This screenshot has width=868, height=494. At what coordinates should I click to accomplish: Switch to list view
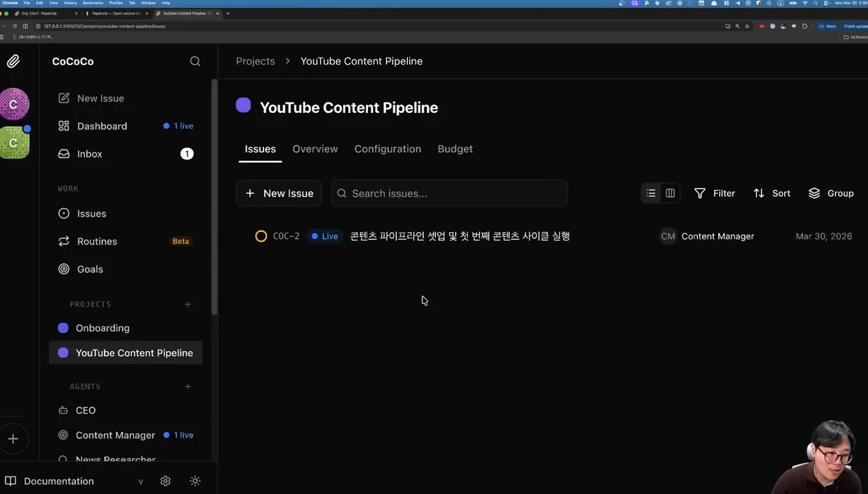[x=651, y=194]
